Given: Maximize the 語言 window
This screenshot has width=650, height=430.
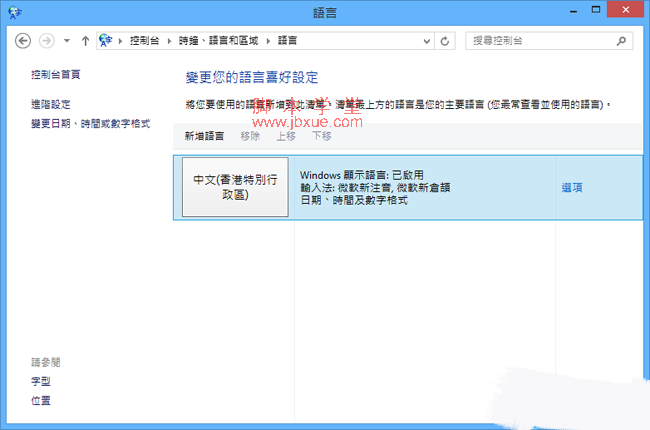Looking at the screenshot, I should pyautogui.click(x=596, y=10).
